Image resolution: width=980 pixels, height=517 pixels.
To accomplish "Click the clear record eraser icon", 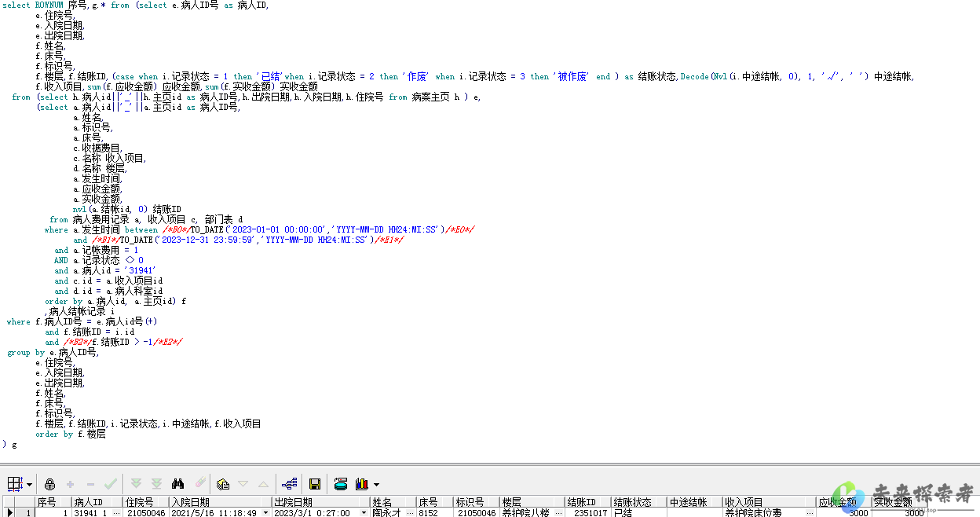I will (x=199, y=484).
